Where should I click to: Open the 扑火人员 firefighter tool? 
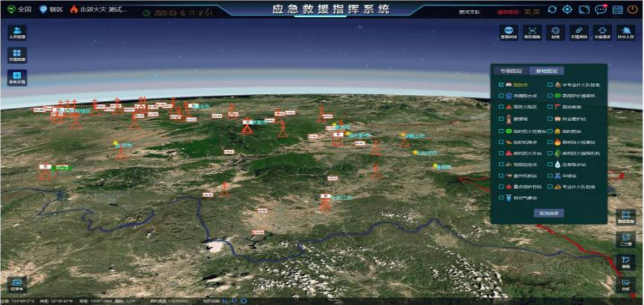pyautogui.click(x=625, y=33)
